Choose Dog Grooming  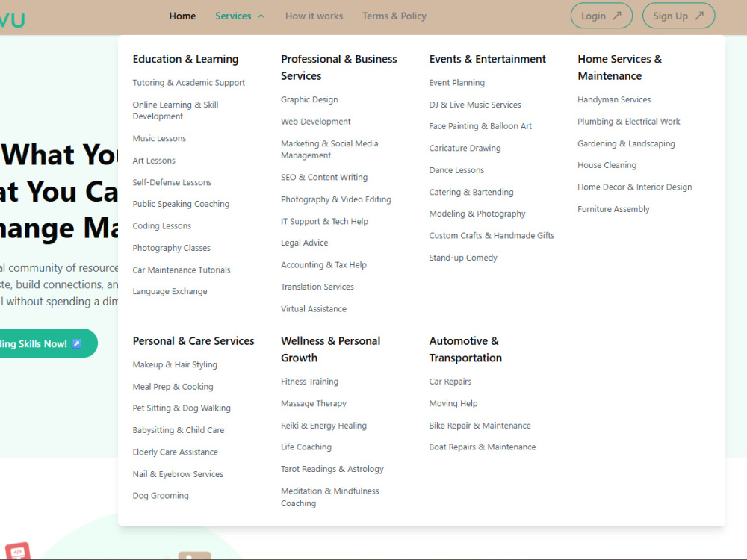161,496
